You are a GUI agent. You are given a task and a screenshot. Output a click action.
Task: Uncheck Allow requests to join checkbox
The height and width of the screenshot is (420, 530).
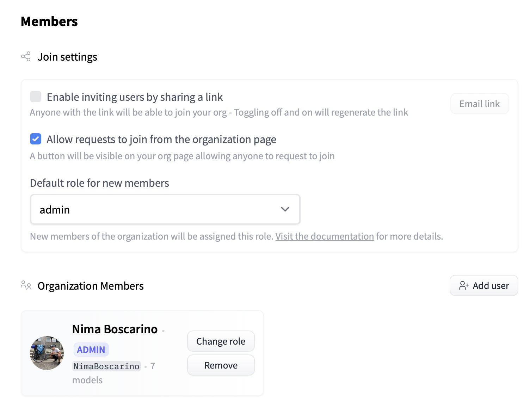(x=36, y=139)
